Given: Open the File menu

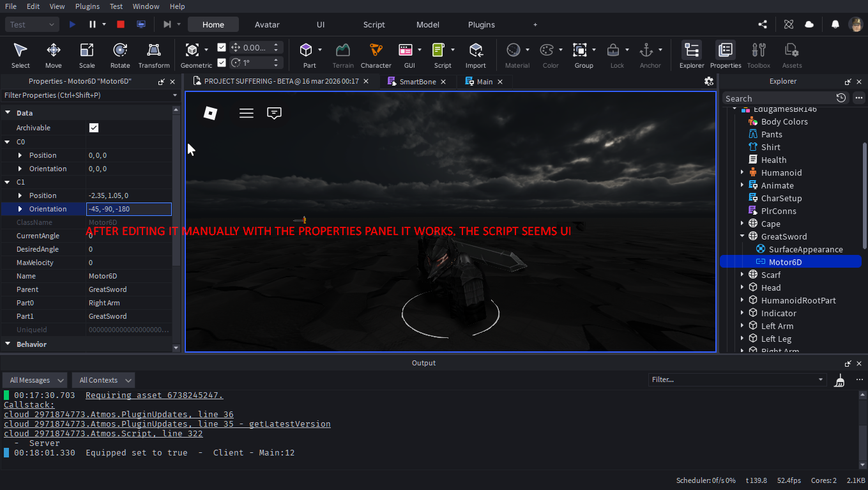Looking at the screenshot, I should coord(11,6).
